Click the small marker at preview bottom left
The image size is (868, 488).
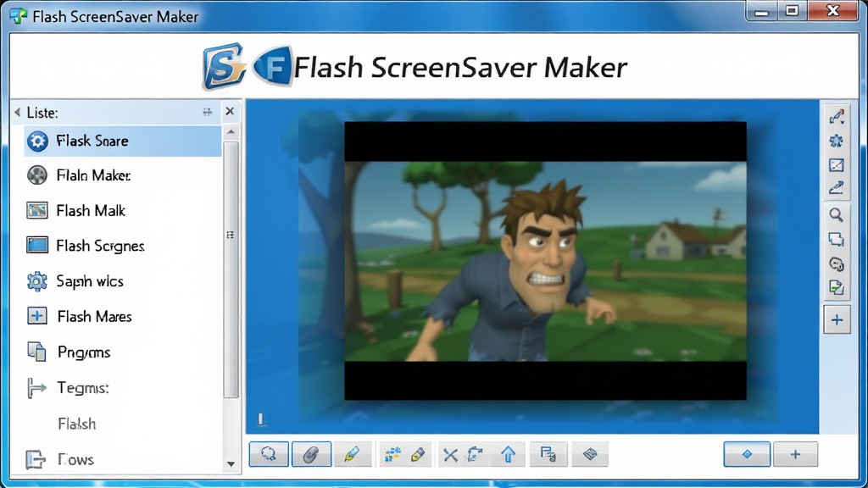click(x=261, y=419)
